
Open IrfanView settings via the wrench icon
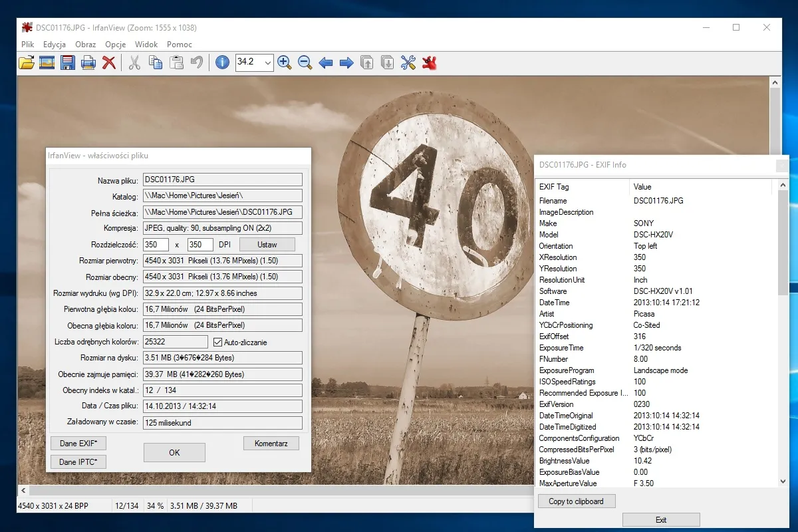(410, 62)
